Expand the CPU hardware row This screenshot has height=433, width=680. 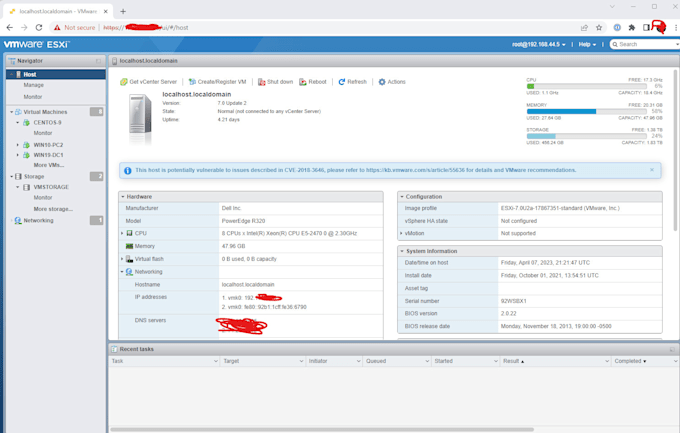pos(122,233)
